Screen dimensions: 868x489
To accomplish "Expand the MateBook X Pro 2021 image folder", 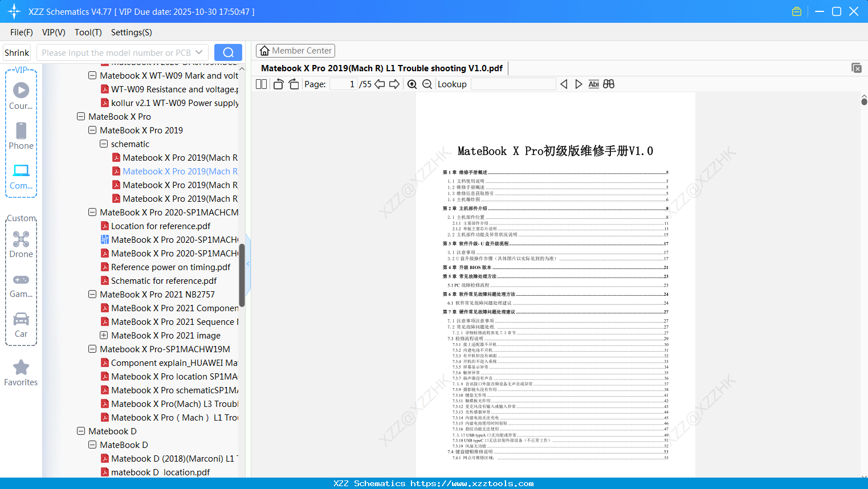I will pos(104,335).
